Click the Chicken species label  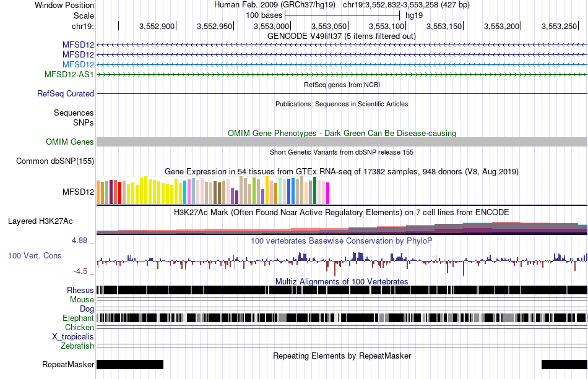point(79,327)
